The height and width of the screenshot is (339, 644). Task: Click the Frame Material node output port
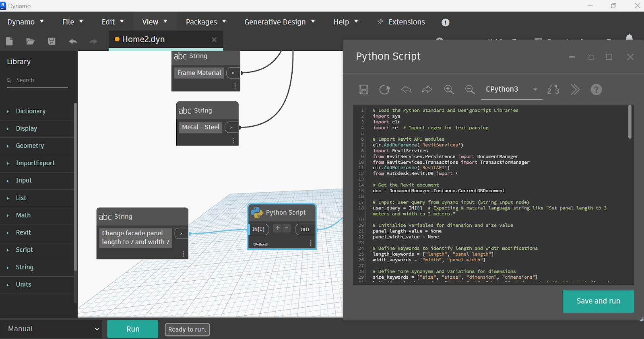point(233,73)
